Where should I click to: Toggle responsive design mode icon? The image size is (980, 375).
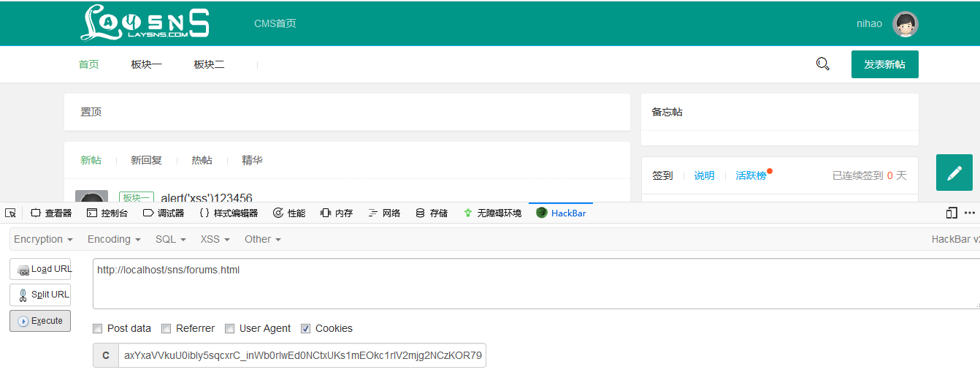pos(952,213)
